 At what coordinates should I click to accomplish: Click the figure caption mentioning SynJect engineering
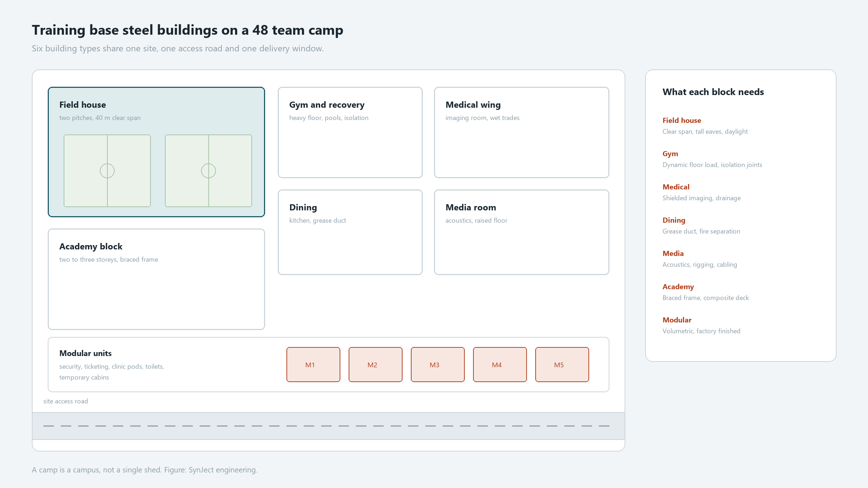(144, 470)
